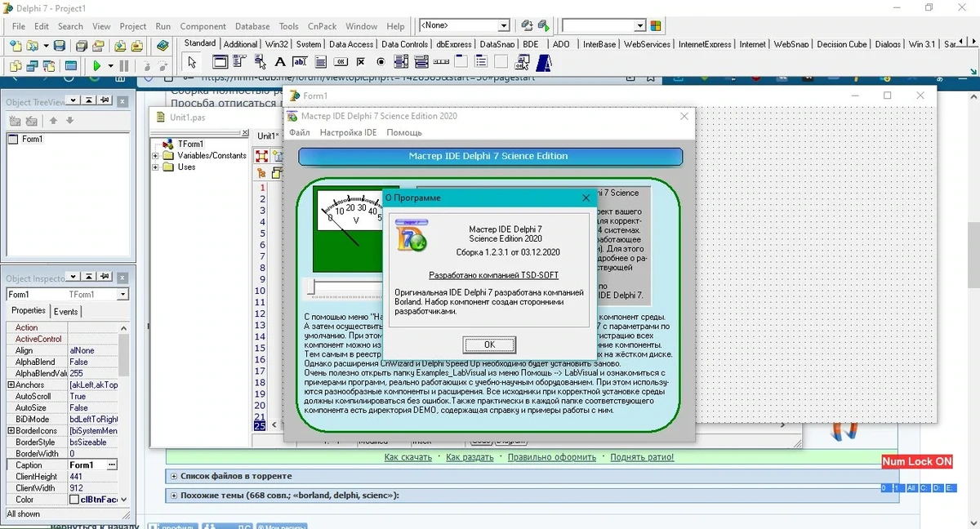Image resolution: width=980 pixels, height=529 pixels.
Task: Click the Pause program icon
Action: tap(124, 66)
